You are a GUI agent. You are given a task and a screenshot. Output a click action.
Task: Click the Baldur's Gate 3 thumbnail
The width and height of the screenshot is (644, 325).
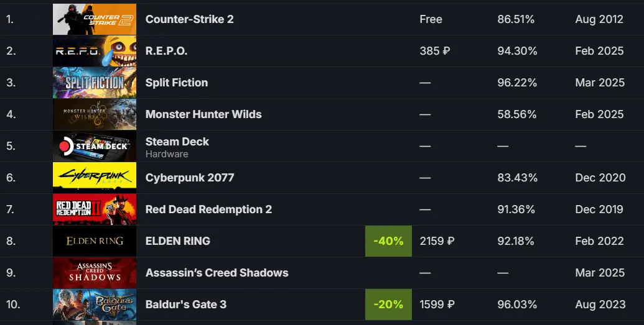point(95,304)
